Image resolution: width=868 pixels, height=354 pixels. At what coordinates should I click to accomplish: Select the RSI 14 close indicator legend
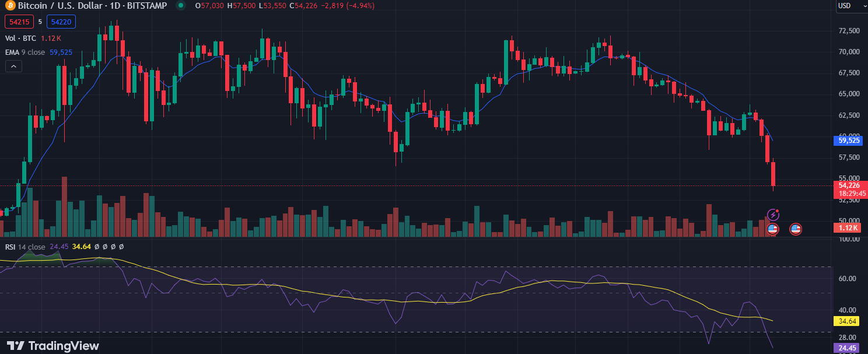24,247
